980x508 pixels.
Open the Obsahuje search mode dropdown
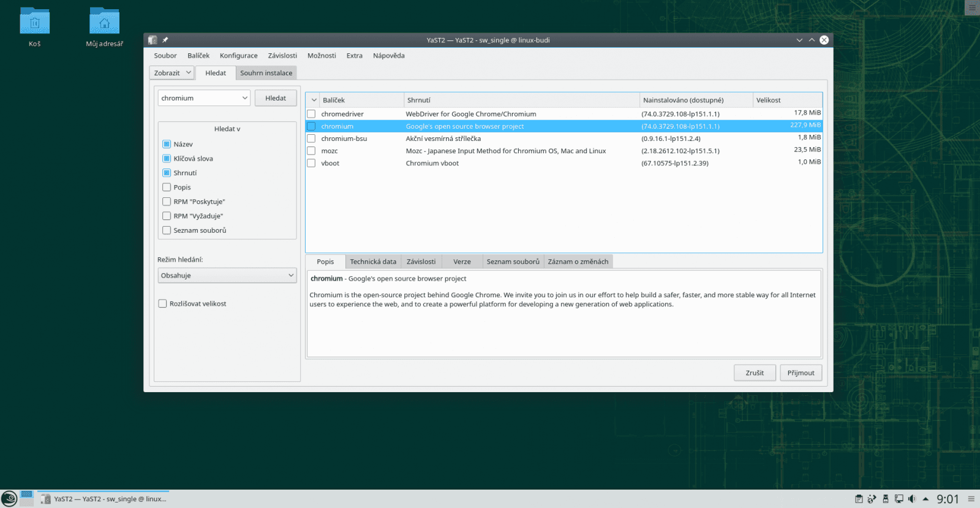[227, 276]
